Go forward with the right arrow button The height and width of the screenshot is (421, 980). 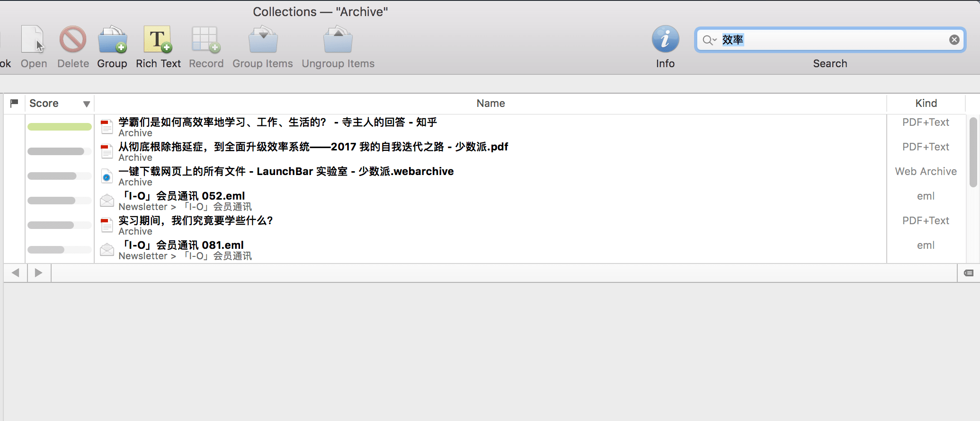point(39,273)
